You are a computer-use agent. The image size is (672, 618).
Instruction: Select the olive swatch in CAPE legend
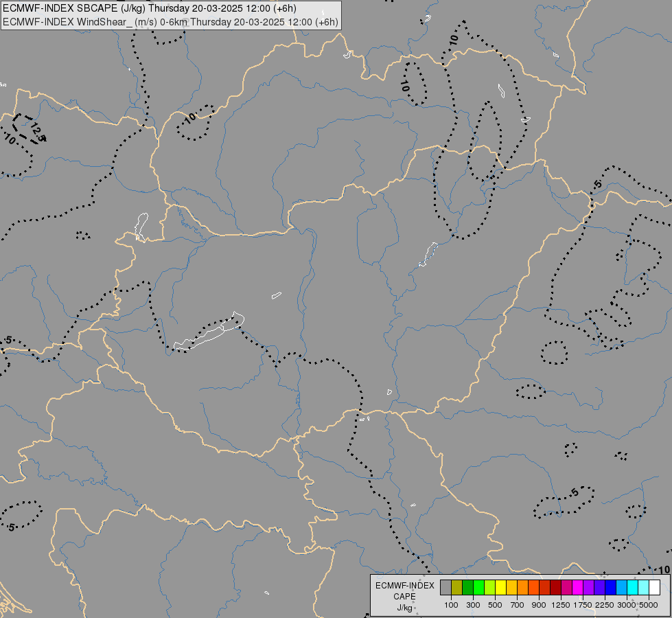click(x=457, y=587)
